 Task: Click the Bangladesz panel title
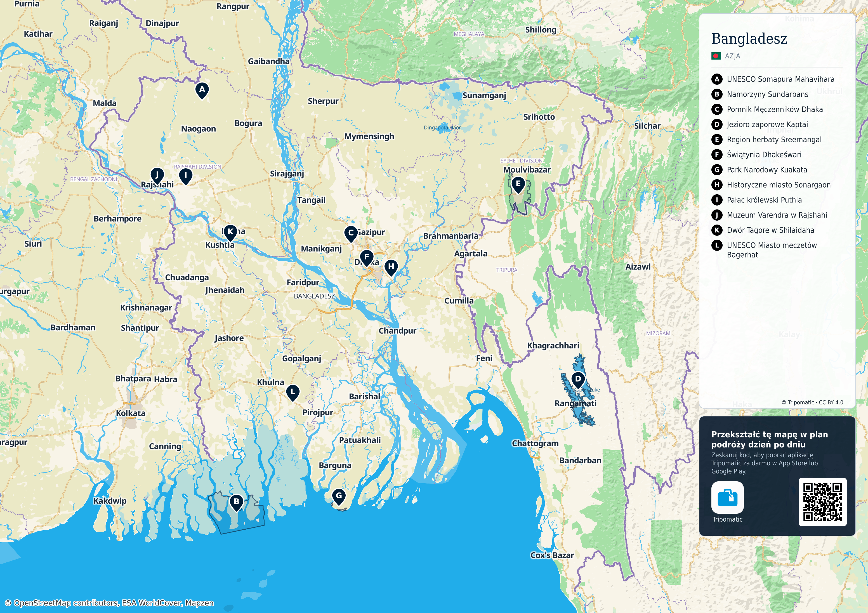click(x=749, y=39)
